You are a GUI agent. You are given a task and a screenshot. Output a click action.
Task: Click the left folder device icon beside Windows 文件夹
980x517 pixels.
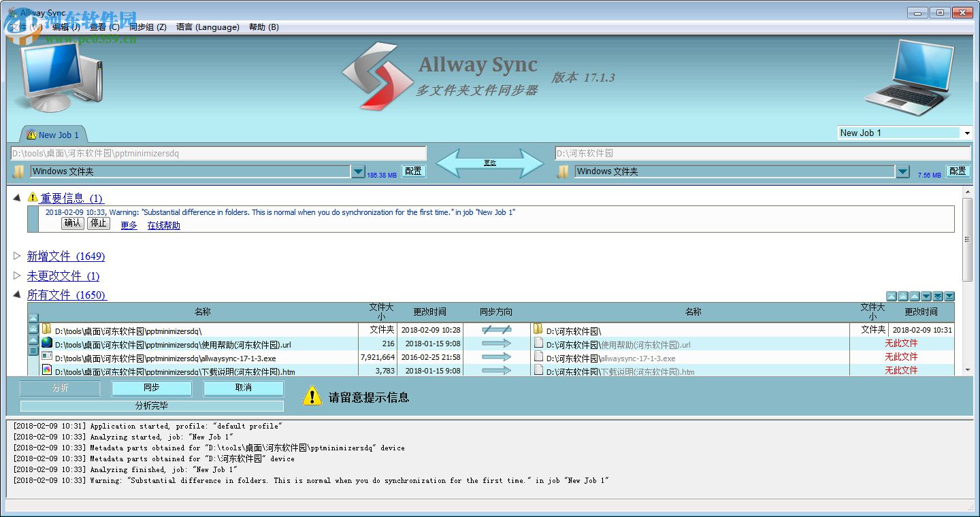[17, 171]
